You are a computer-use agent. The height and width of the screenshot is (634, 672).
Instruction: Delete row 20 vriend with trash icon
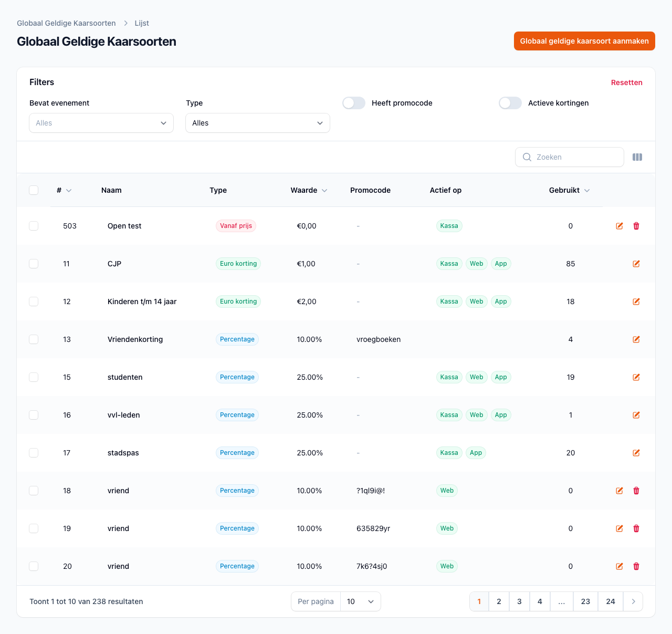click(636, 566)
